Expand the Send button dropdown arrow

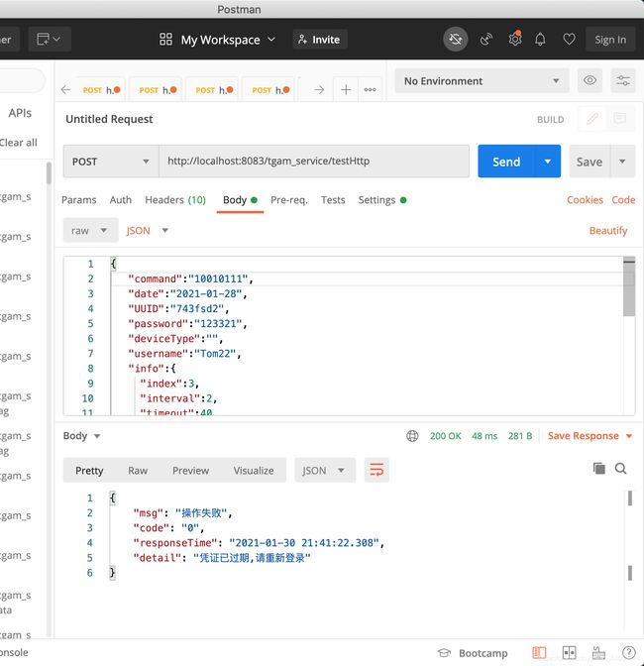tap(548, 162)
